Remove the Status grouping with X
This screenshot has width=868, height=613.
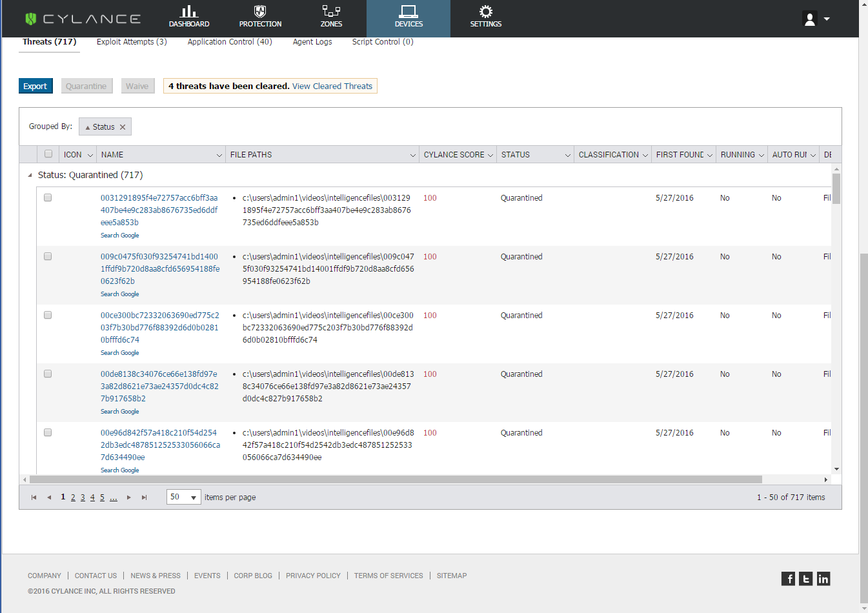click(123, 127)
